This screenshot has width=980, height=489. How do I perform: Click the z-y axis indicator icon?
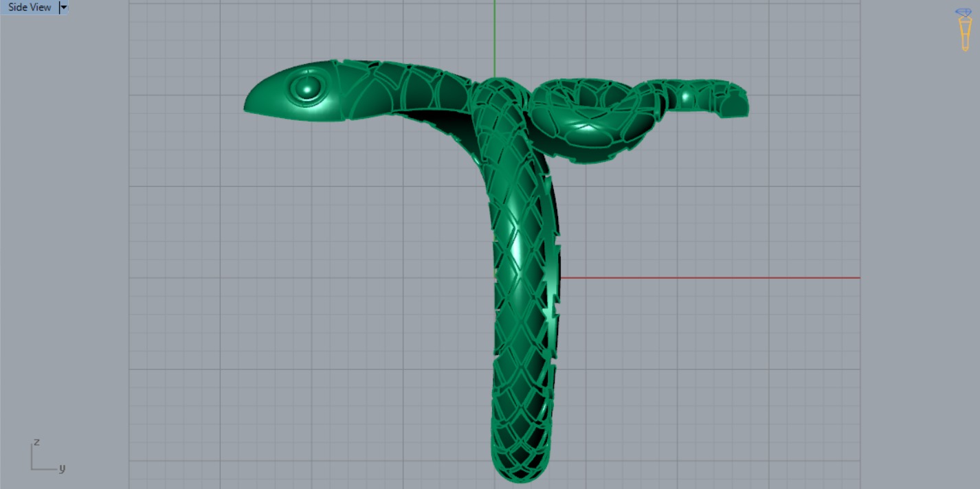(x=47, y=456)
